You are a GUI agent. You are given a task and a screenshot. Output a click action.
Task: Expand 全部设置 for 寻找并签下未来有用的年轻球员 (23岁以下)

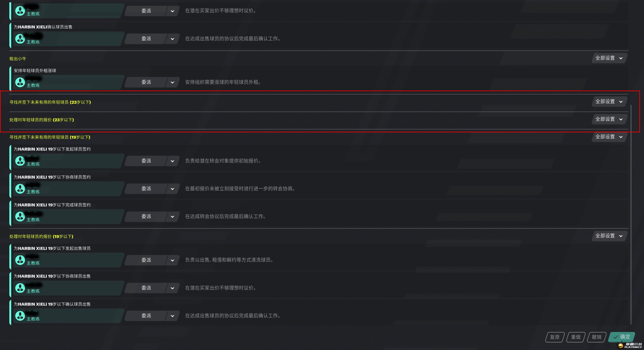tap(609, 101)
